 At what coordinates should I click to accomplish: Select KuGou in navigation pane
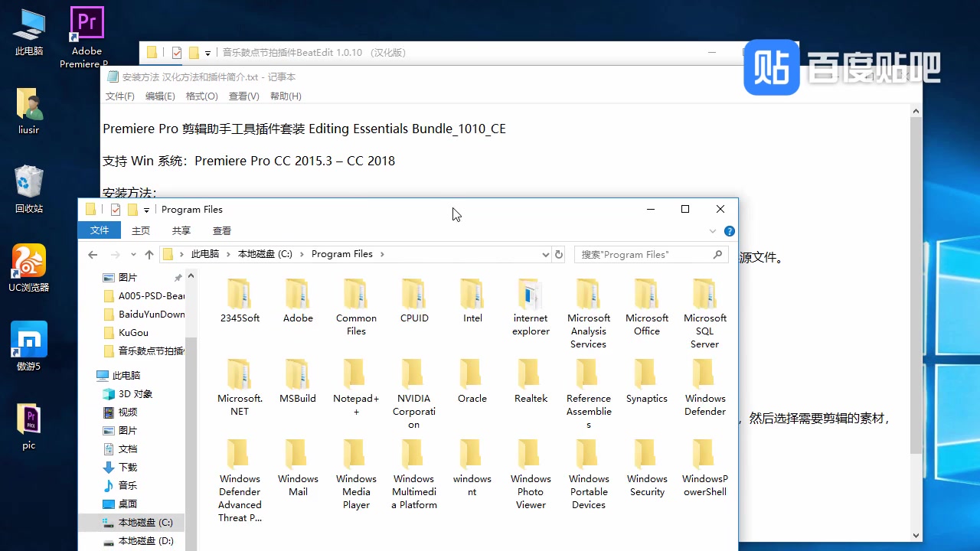[133, 333]
